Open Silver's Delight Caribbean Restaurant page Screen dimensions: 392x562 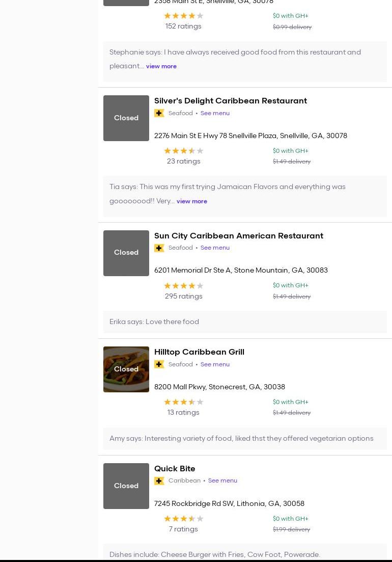[x=230, y=101]
